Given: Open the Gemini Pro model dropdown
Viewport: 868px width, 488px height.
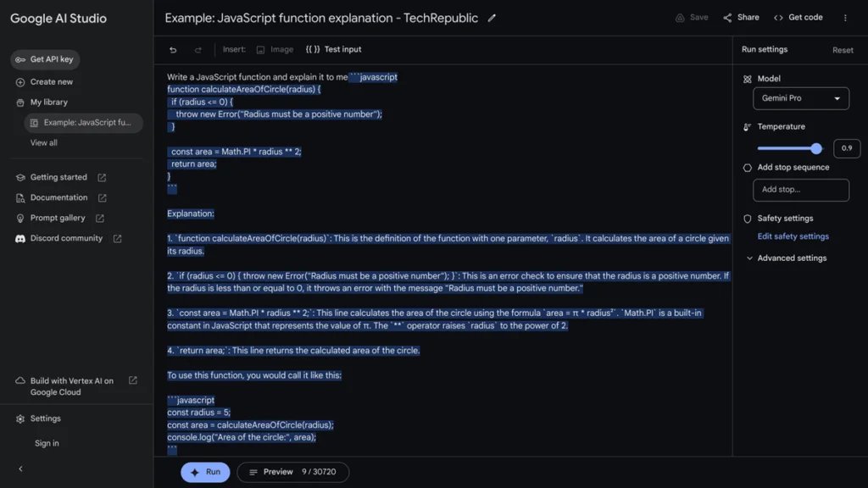Looking at the screenshot, I should 799,98.
